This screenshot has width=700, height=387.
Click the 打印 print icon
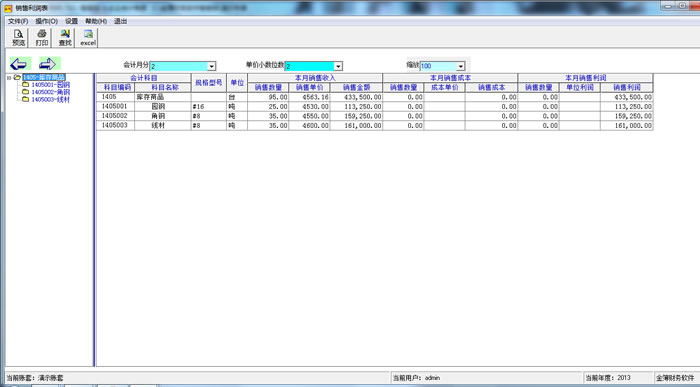click(42, 37)
